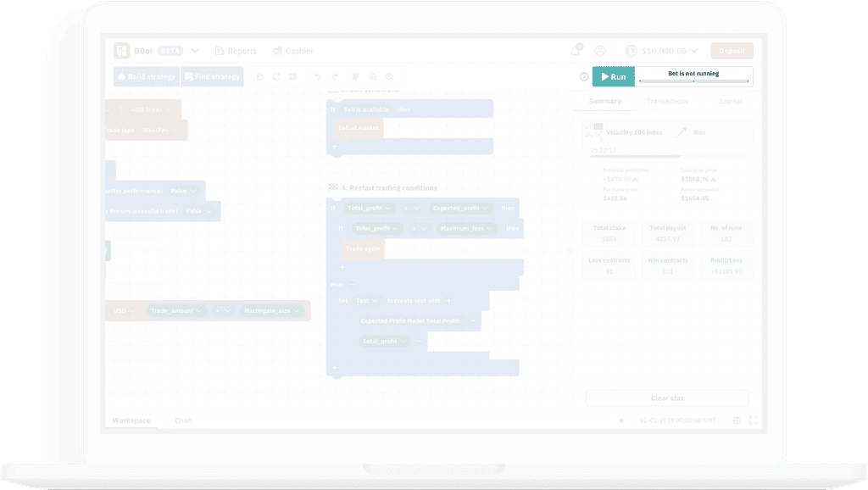Expand the DBot platform switcher chevron
The height and width of the screenshot is (490, 868).
195,51
